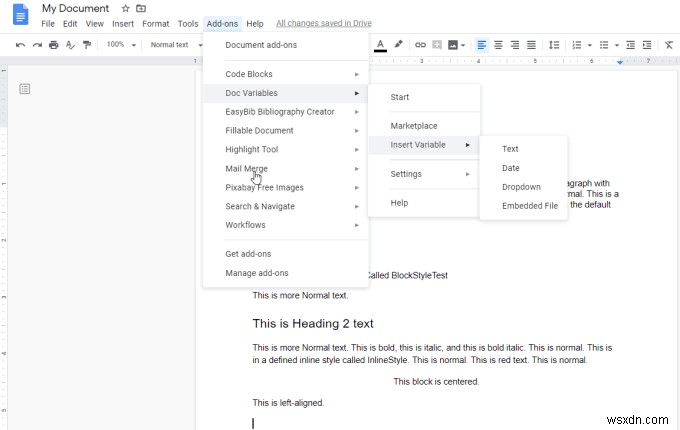Open the highlight color pen

pyautogui.click(x=398, y=44)
